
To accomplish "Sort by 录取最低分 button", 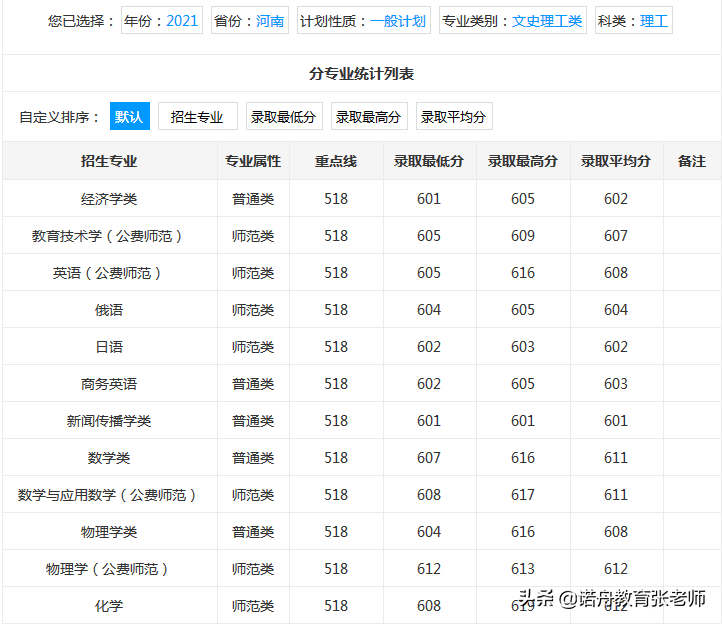I will coord(284,116).
